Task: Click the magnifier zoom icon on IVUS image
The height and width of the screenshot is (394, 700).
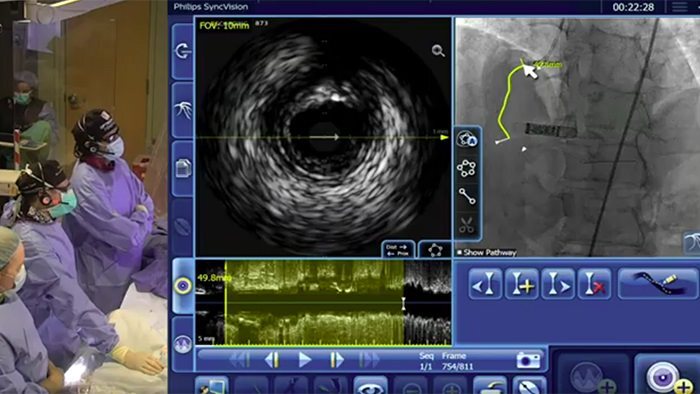Action: (x=438, y=51)
